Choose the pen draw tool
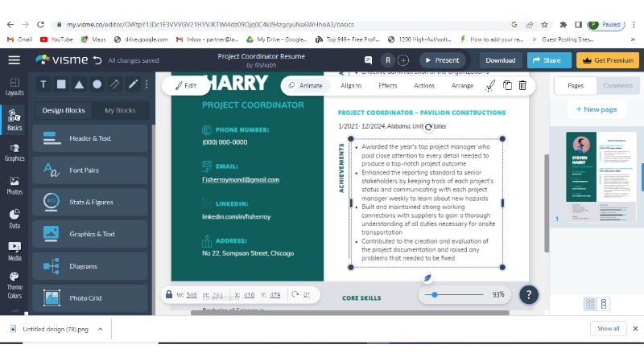The image size is (644, 361). pos(133,84)
